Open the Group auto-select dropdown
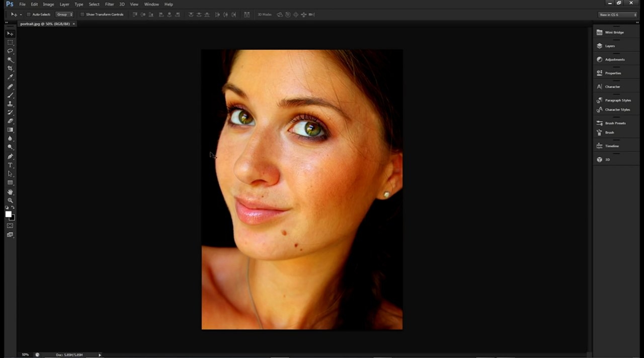The height and width of the screenshot is (358, 644). pos(64,15)
